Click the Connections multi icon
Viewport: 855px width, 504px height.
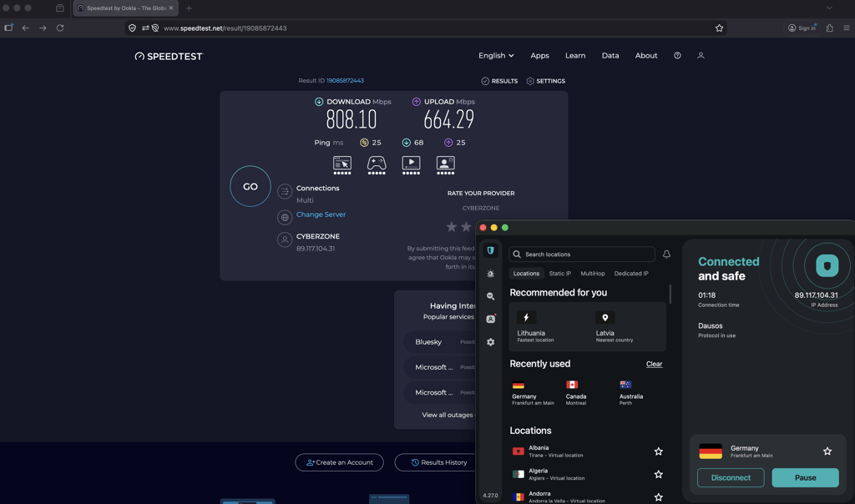click(x=285, y=192)
